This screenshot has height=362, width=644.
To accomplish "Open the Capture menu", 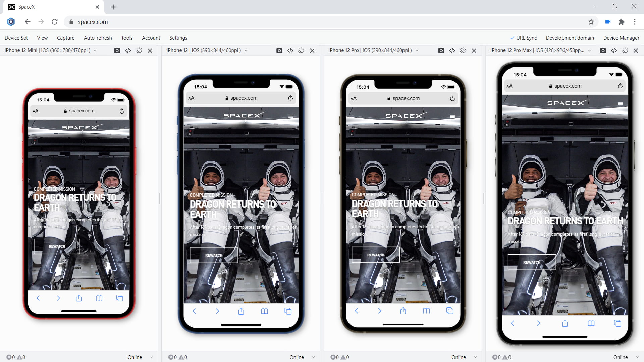I will coord(66,38).
